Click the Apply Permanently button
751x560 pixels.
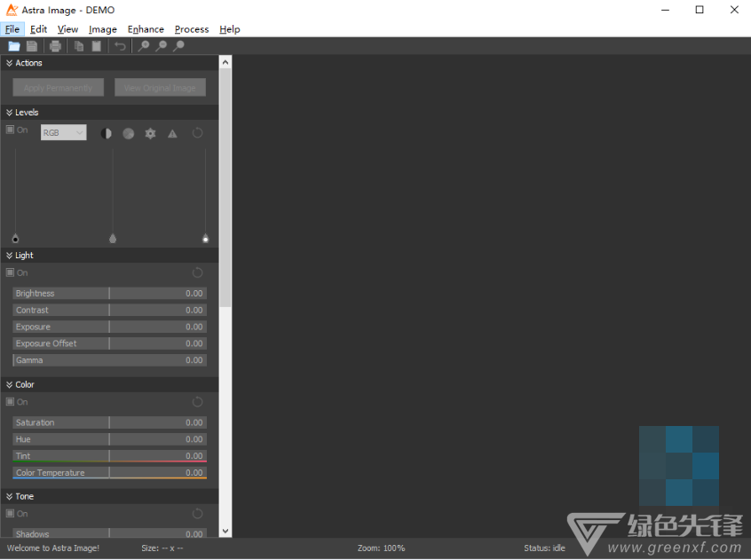pyautogui.click(x=58, y=88)
